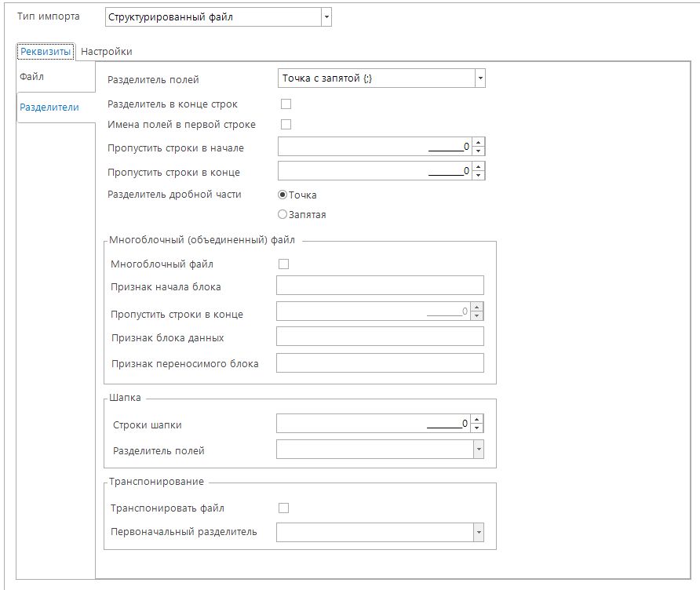
Task: Select the Файл side tab
Action: click(x=31, y=77)
